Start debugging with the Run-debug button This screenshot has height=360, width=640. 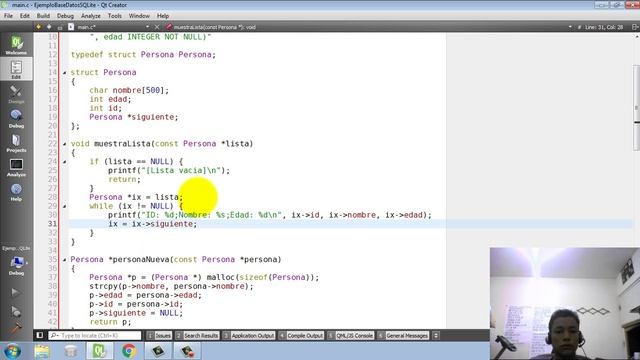tap(16, 311)
